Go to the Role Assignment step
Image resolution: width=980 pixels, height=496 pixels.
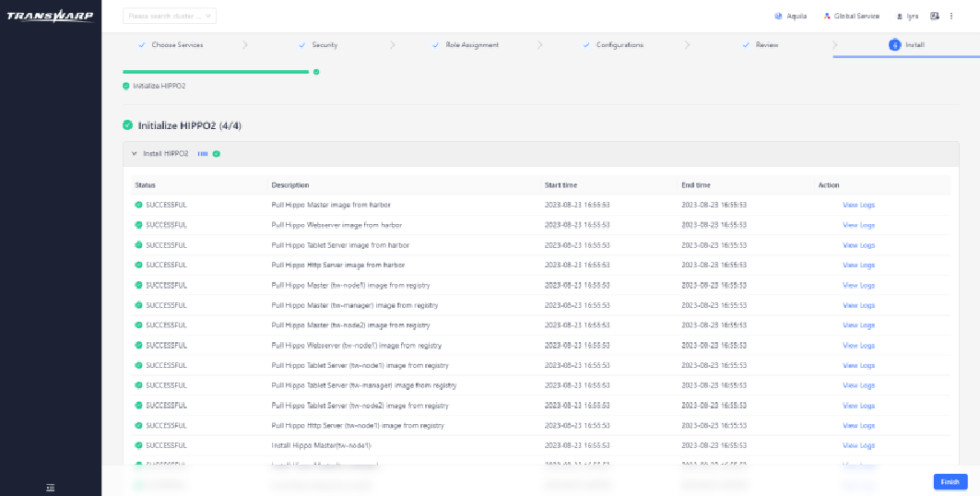pos(466,45)
